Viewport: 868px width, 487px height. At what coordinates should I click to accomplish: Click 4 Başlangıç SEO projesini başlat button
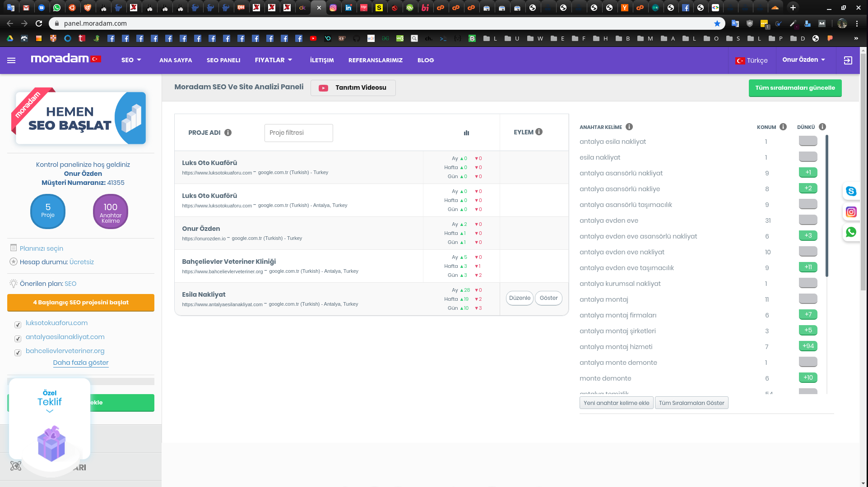click(81, 303)
